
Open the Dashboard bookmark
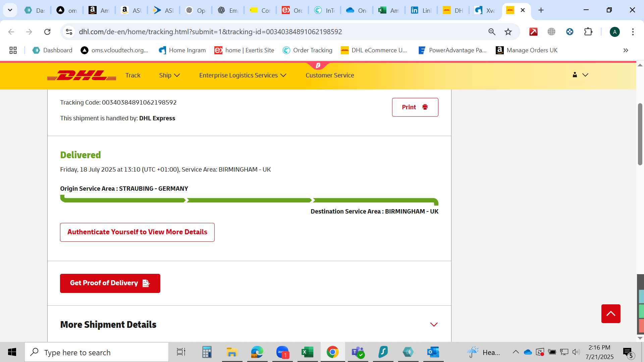point(52,50)
